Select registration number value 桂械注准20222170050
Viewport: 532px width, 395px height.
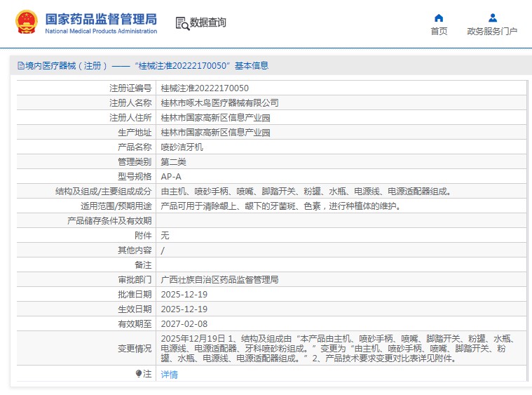click(205, 88)
